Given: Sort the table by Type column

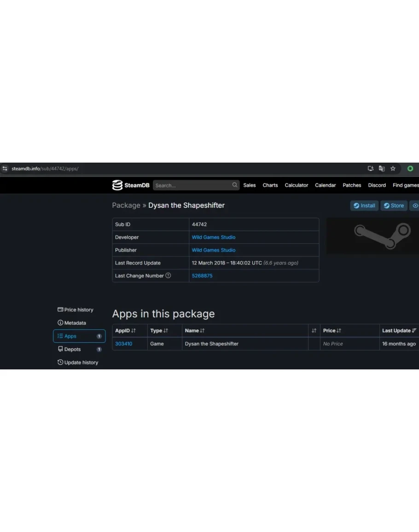Looking at the screenshot, I should [x=159, y=331].
